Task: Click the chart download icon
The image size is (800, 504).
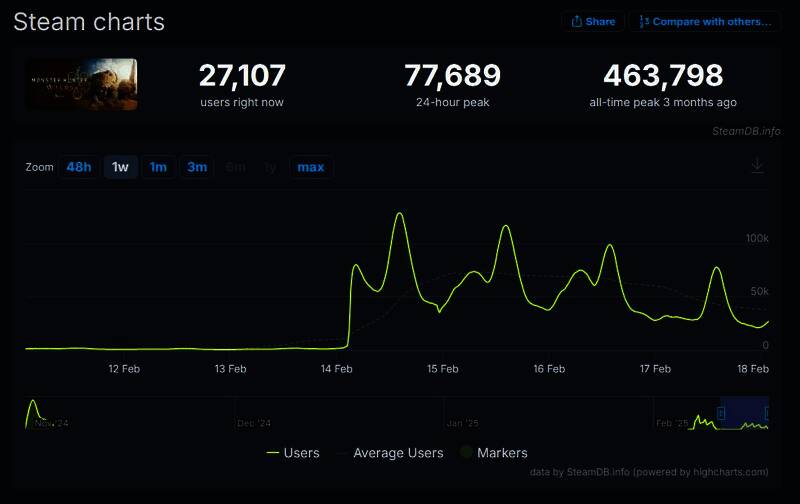Action: (x=757, y=166)
